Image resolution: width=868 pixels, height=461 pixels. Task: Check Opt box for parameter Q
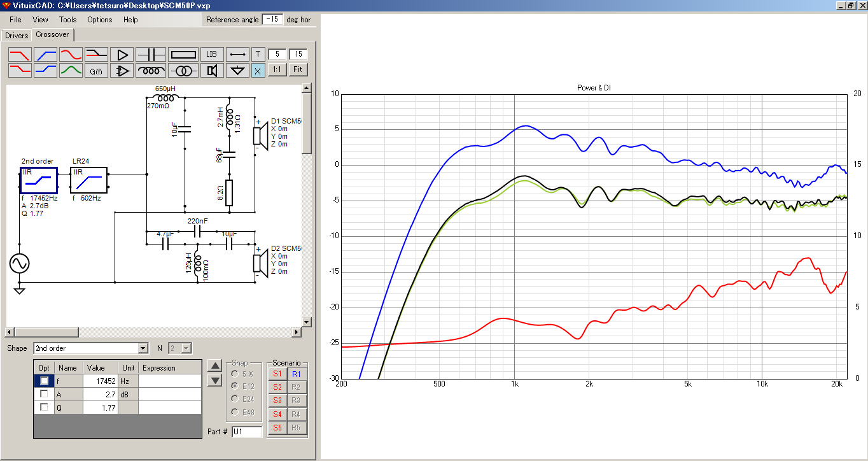[x=44, y=408]
